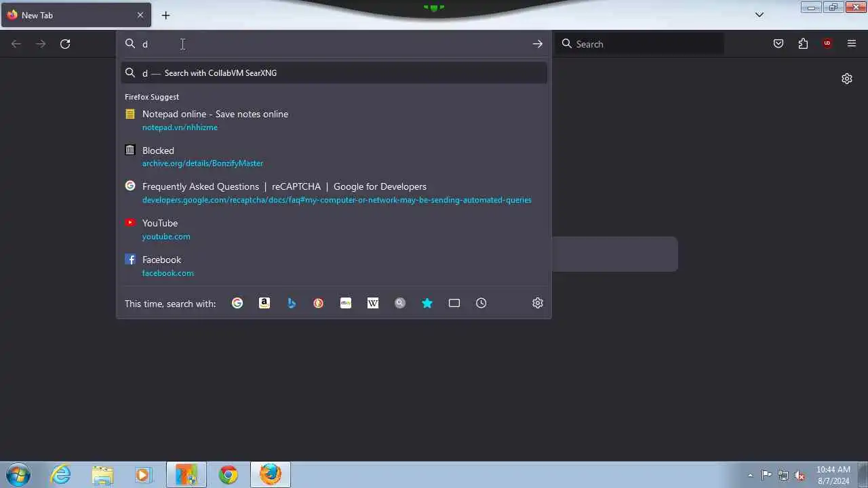Open a new tab with the plus button
This screenshot has width=868, height=488.
[165, 15]
